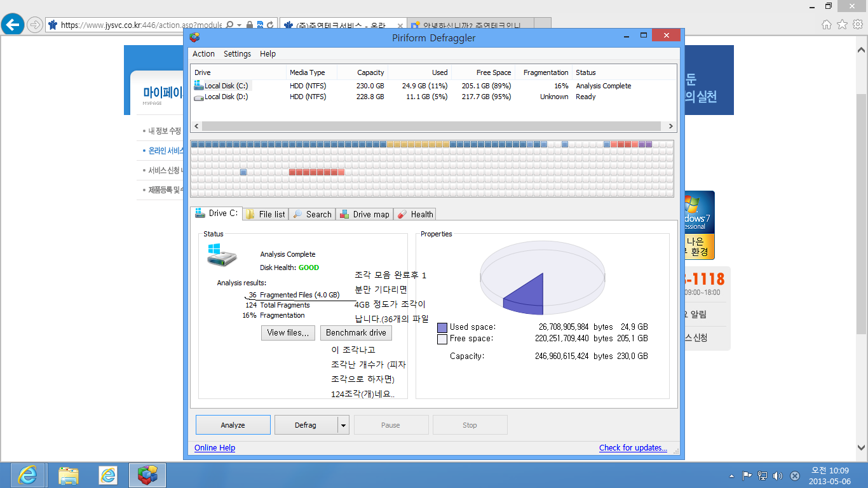Switch to the File list tab
The image size is (868, 488).
click(266, 214)
